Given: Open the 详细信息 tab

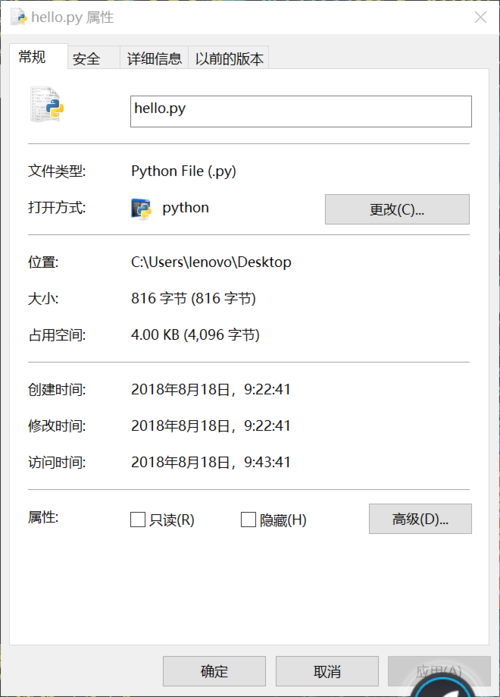Looking at the screenshot, I should [154, 57].
